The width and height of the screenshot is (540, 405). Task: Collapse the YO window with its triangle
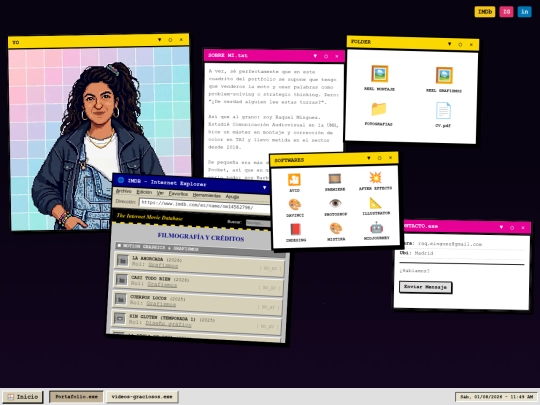click(159, 40)
